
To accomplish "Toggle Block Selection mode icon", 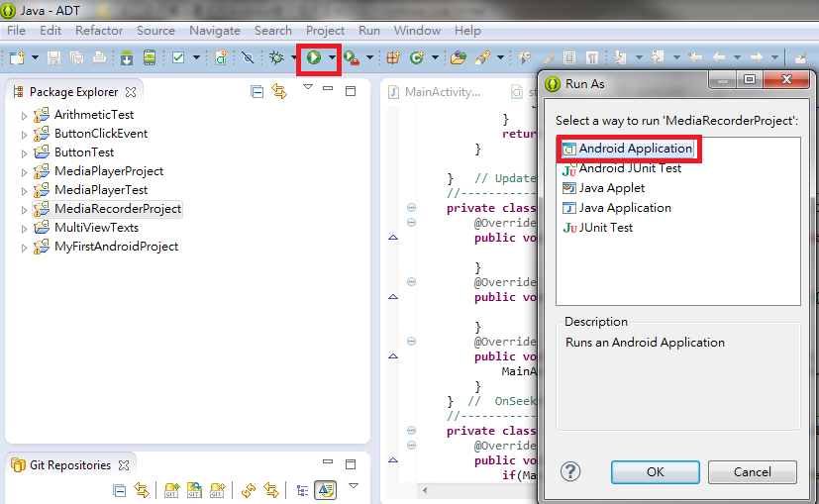I will click(x=569, y=57).
